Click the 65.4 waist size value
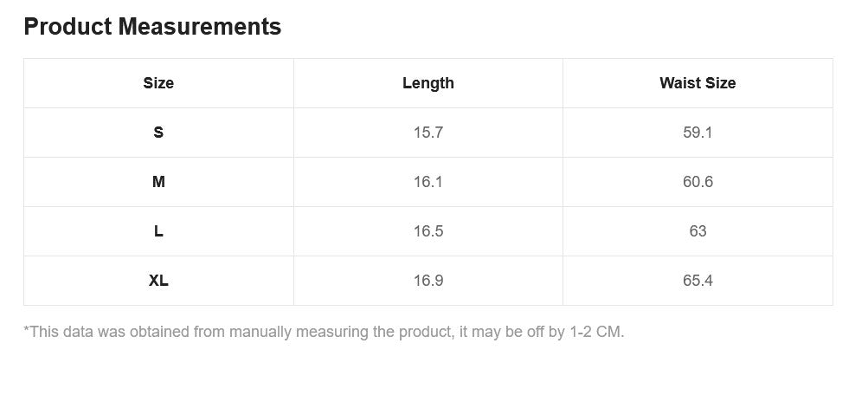 click(698, 281)
